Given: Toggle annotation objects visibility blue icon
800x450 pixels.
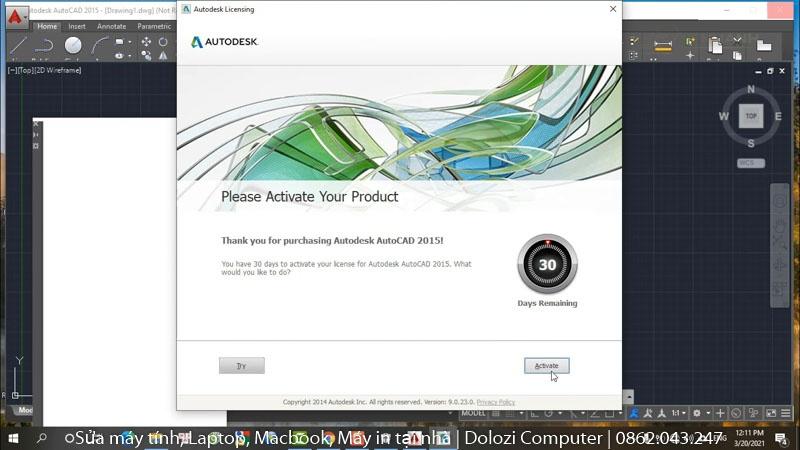Looking at the screenshot, I should click(634, 413).
